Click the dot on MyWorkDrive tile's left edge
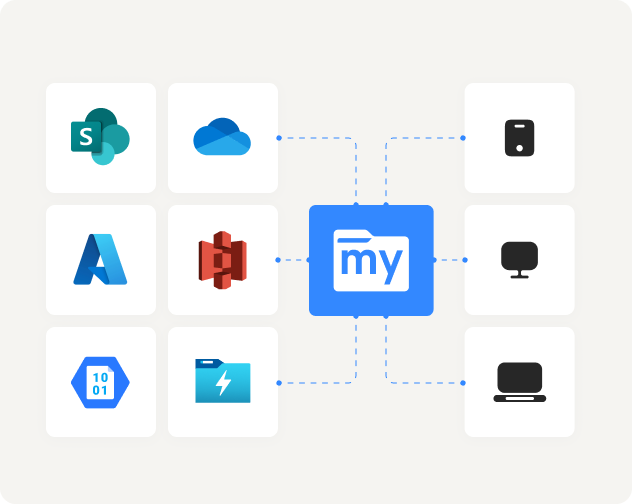 [x=309, y=260]
